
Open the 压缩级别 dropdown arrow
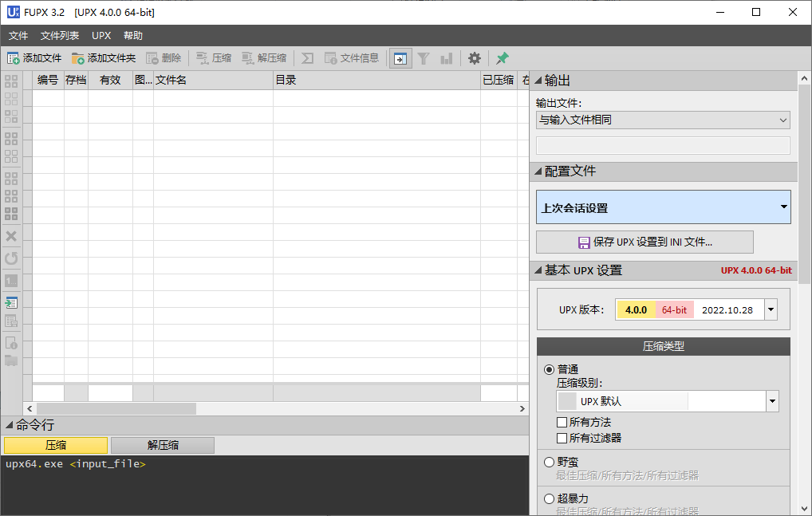coord(772,401)
